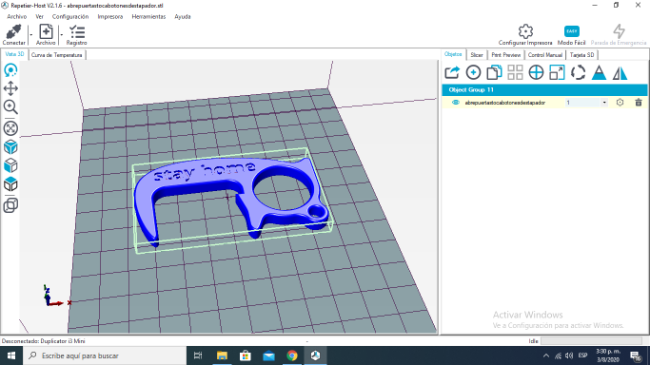The width and height of the screenshot is (650, 365).
Task: Click the center object crosshair icon
Action: pyautogui.click(x=536, y=73)
